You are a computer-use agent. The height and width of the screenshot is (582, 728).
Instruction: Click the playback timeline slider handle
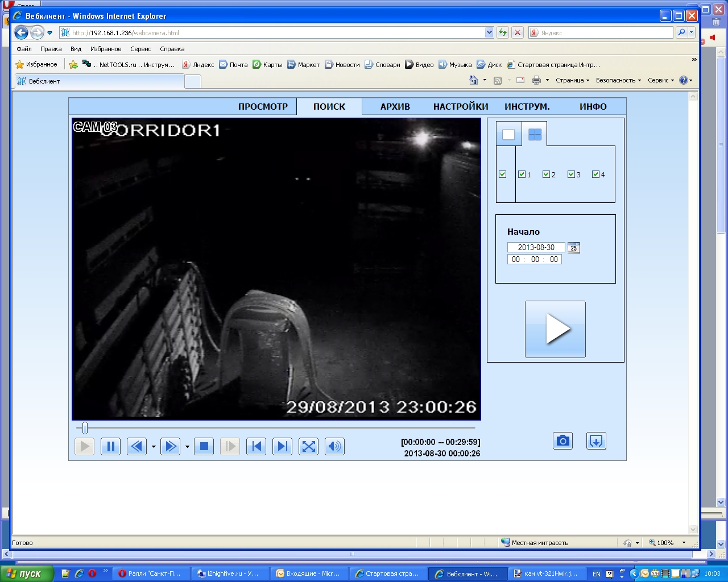(85, 428)
